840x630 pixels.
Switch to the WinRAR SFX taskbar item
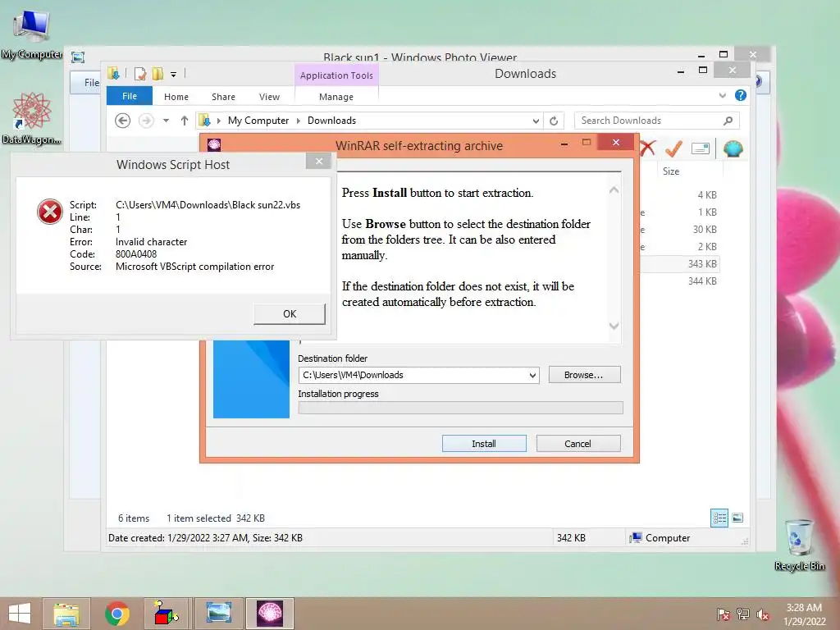[269, 614]
